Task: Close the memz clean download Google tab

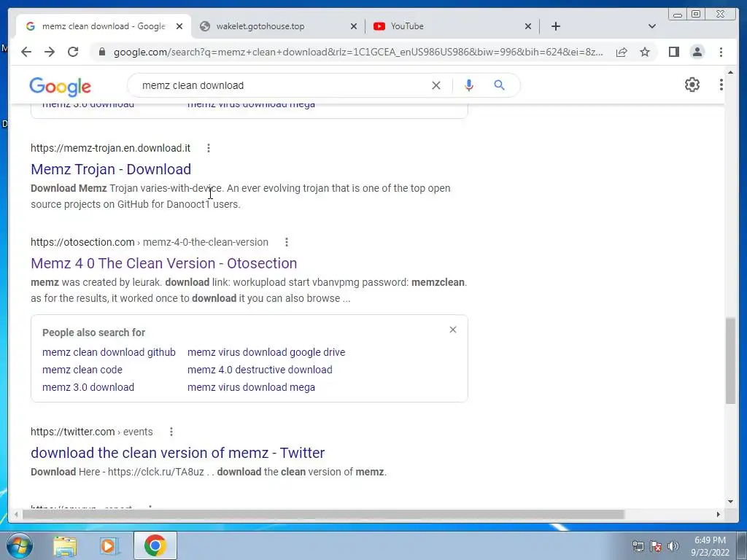Action: 179,26
